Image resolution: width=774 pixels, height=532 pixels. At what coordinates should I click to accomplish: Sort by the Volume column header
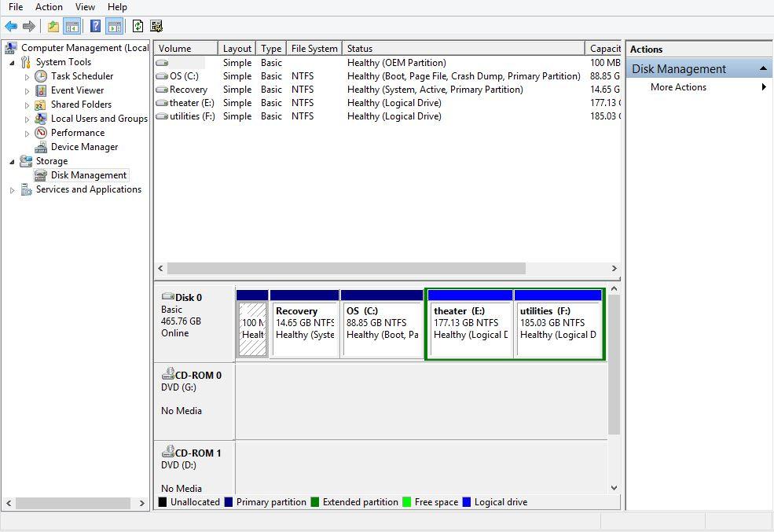[x=185, y=49]
